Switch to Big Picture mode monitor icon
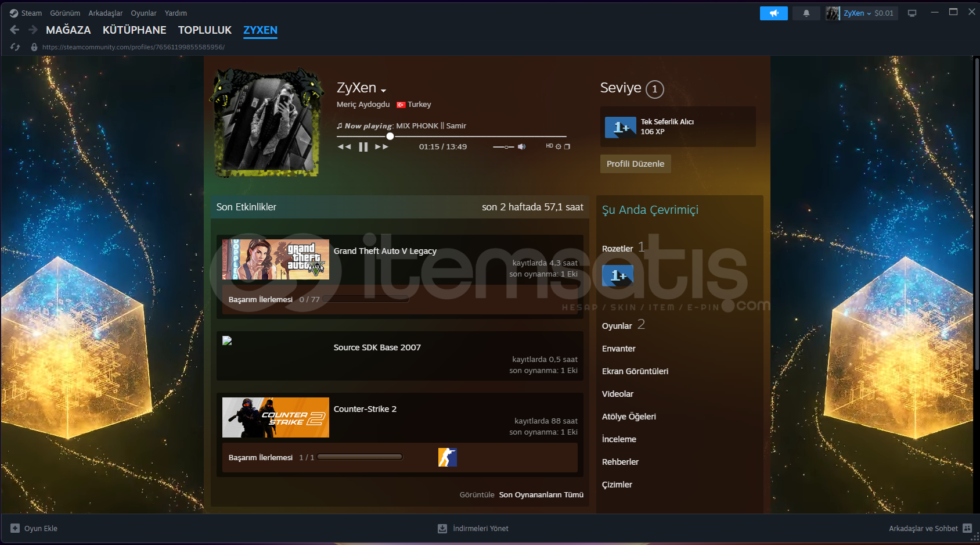Screen dimensions: 980x545 point(912,13)
